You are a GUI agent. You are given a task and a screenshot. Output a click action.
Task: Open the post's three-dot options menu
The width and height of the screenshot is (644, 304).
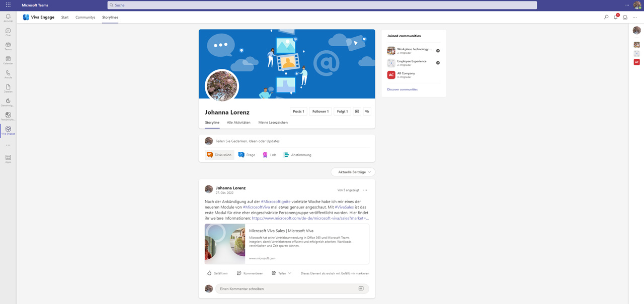click(365, 190)
